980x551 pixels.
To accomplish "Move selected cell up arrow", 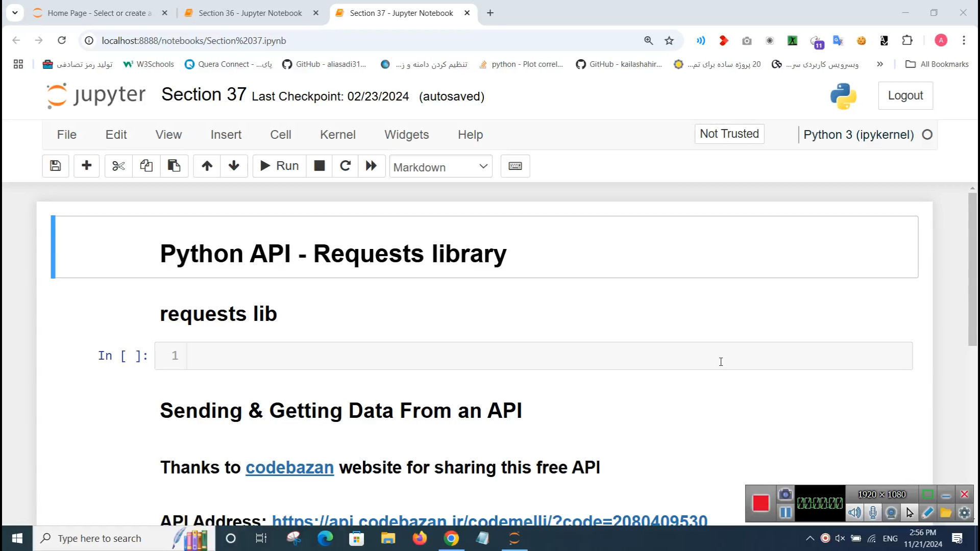I will tap(207, 166).
